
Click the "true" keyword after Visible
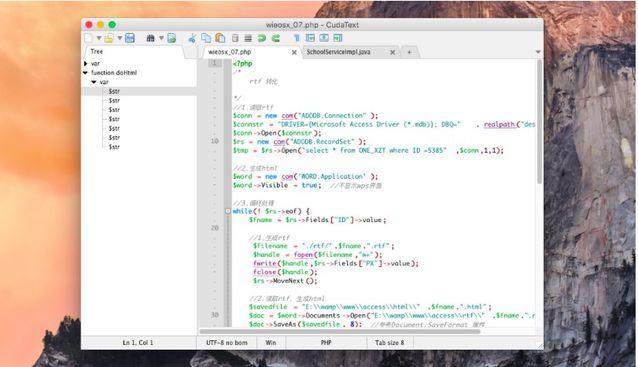pos(309,185)
